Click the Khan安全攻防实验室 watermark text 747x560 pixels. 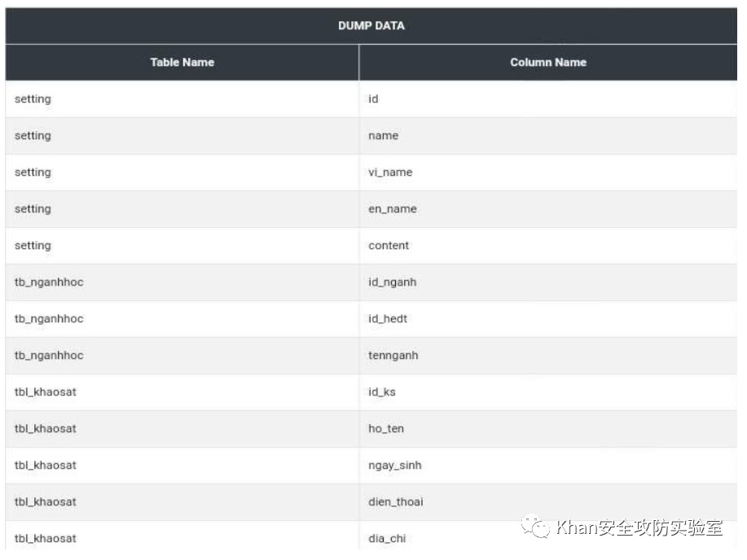639,527
